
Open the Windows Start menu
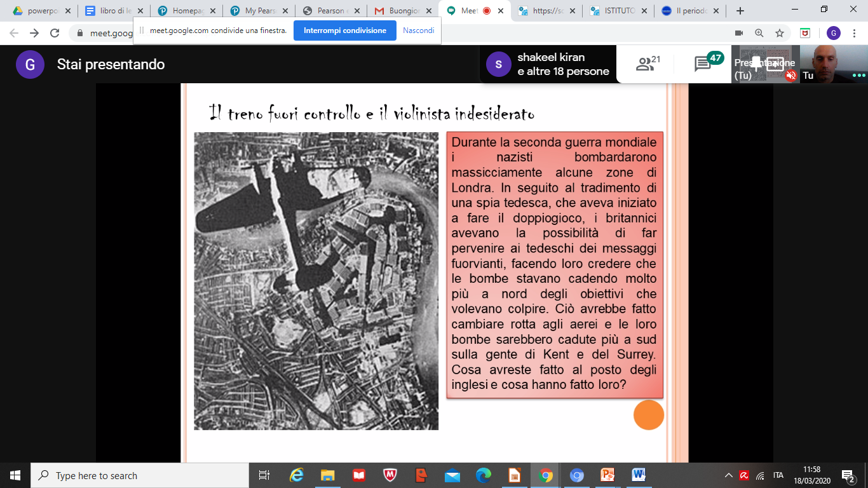tap(15, 475)
